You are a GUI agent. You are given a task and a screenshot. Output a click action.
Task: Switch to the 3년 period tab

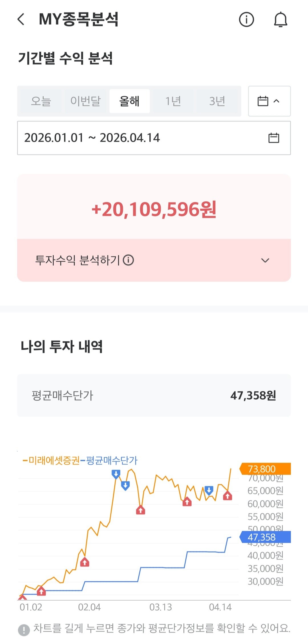(x=217, y=101)
